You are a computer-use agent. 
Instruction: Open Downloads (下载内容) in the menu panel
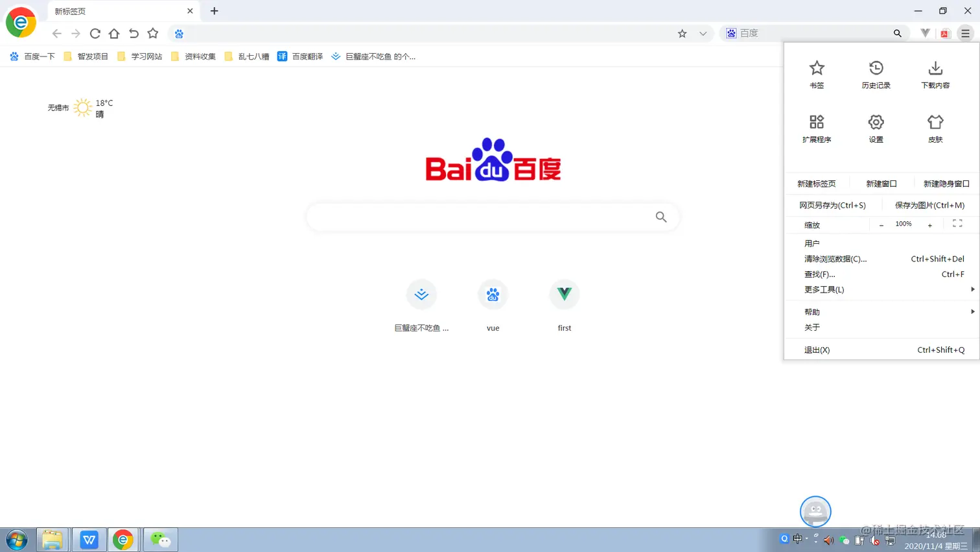click(935, 74)
